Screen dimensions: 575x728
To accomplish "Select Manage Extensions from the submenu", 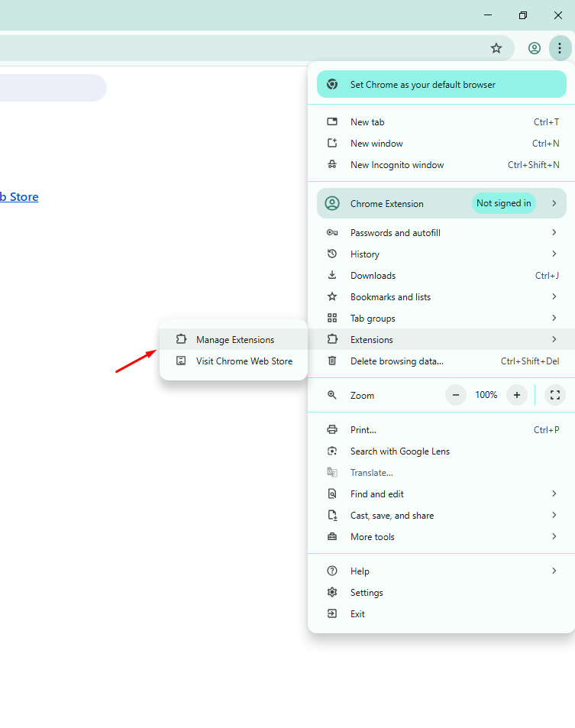I will tap(234, 339).
